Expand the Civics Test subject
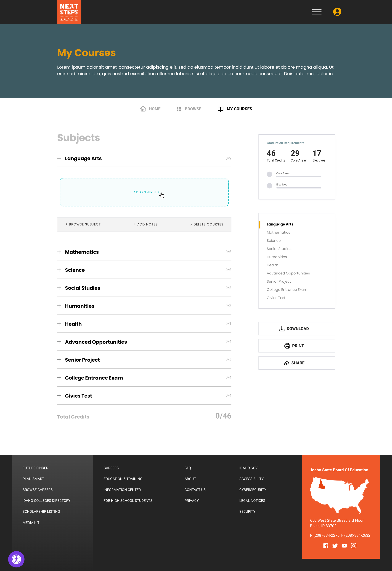This screenshot has height=571, width=392. coord(59,396)
